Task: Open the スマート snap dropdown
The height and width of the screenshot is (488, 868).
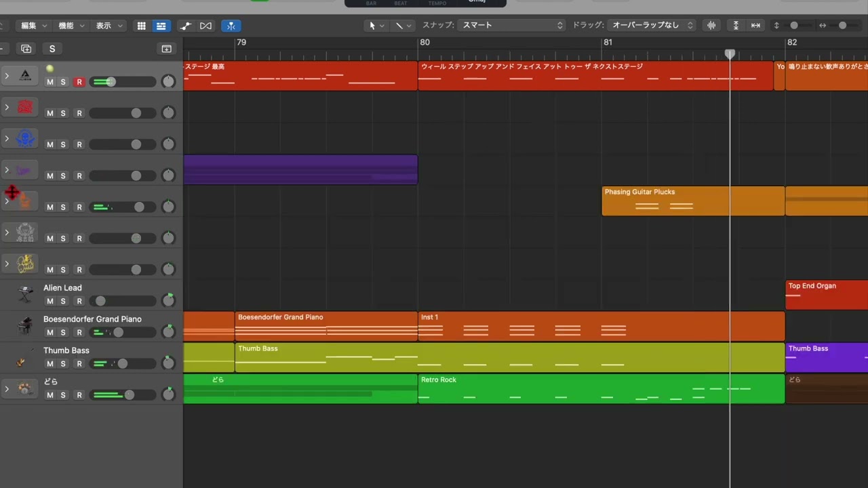Action: [x=512, y=25]
